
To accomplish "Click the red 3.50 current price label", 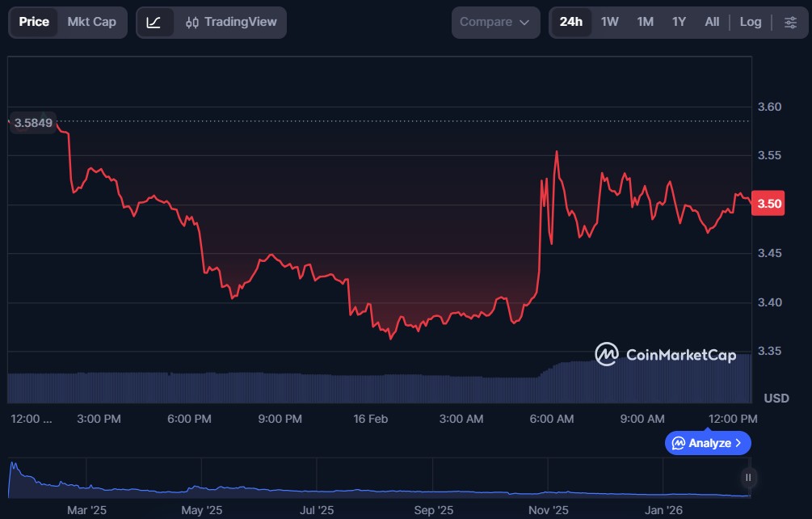I will pos(768,204).
